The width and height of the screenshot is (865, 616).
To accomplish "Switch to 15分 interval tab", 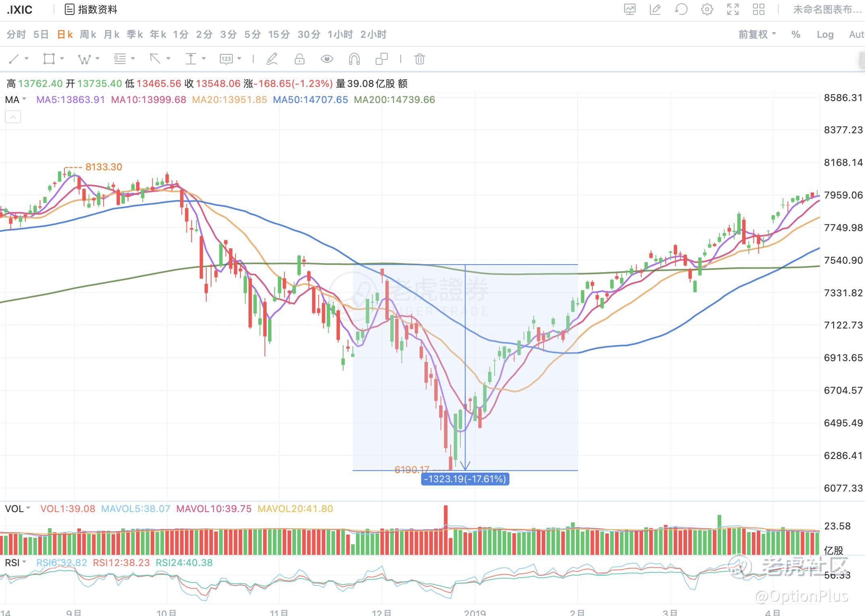I will click(x=279, y=35).
